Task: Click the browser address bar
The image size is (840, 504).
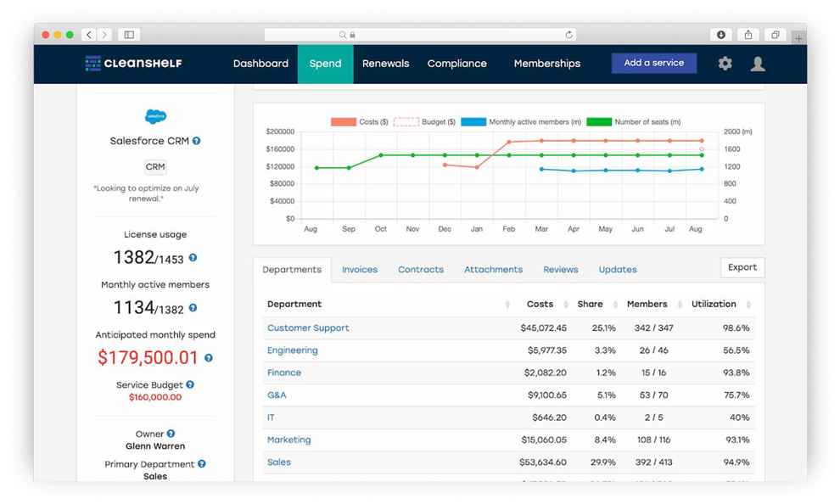Action: click(x=420, y=35)
